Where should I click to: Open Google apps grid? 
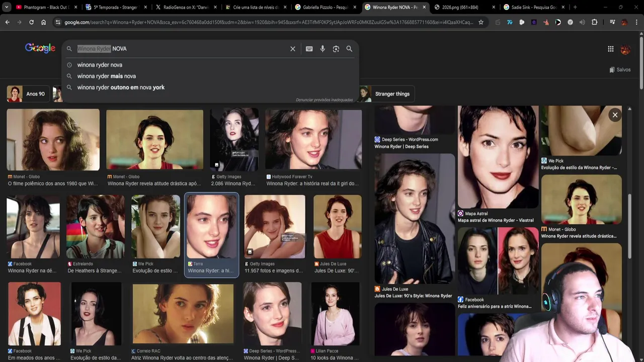[610, 49]
